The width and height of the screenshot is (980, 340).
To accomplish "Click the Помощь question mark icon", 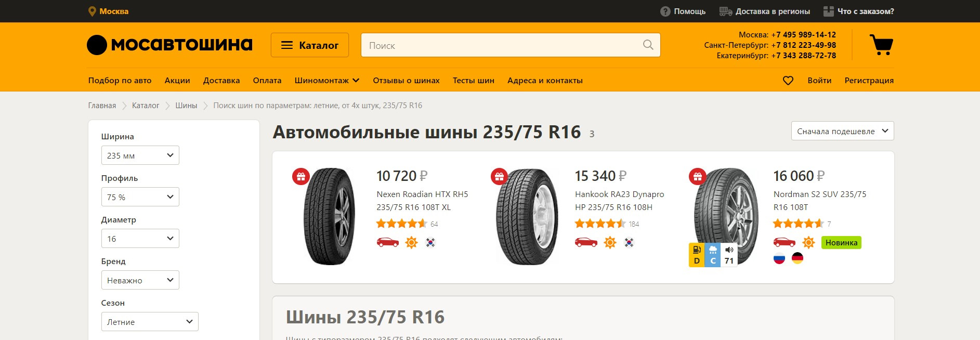I will click(665, 11).
